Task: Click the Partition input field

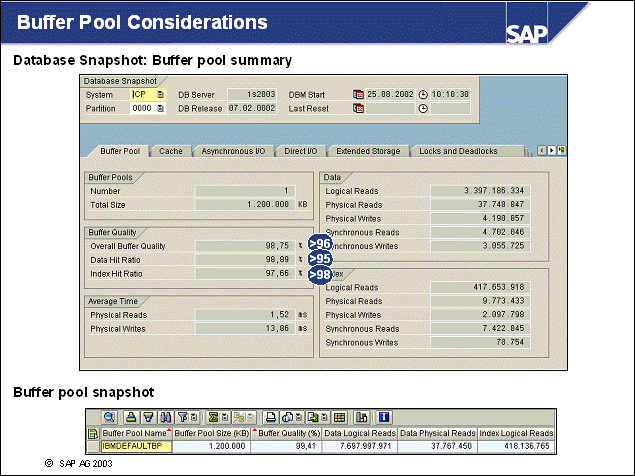Action: point(142,108)
